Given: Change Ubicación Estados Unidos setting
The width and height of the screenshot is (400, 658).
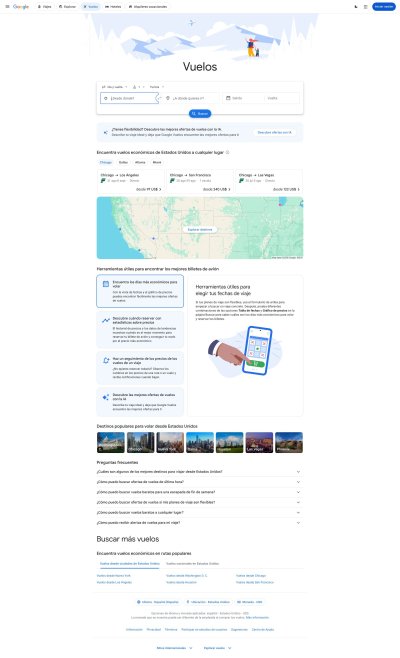Looking at the screenshot, I should (x=208, y=602).
